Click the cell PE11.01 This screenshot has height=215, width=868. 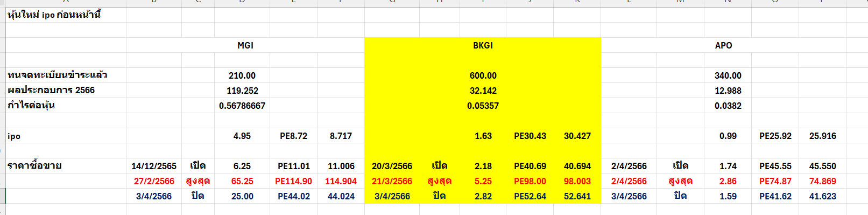293,166
